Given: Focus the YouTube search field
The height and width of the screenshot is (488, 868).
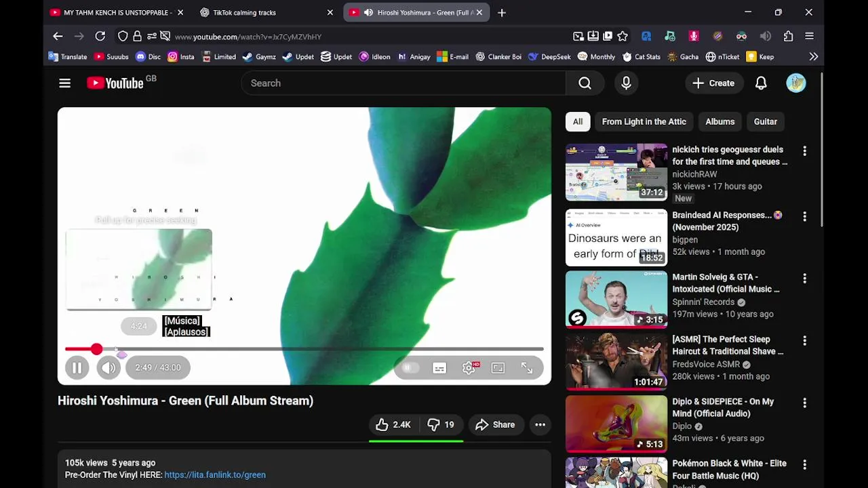Looking at the screenshot, I should [403, 83].
